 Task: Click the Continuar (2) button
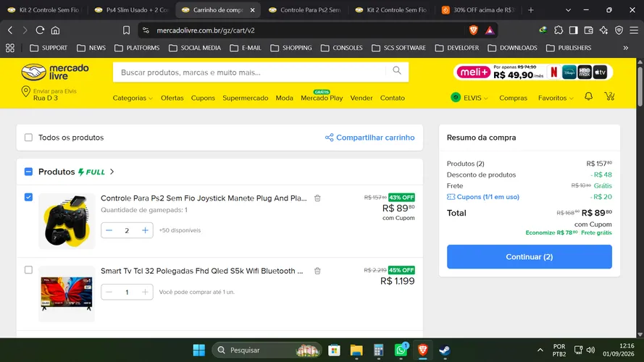[x=529, y=256]
